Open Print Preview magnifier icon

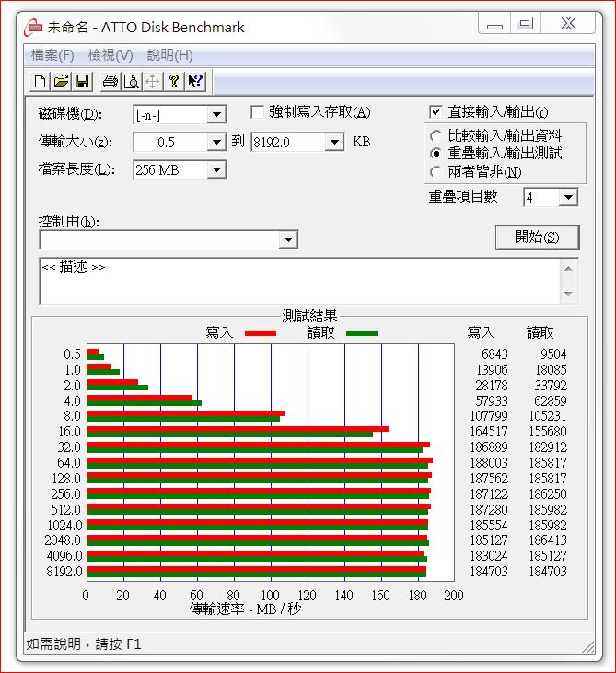[x=132, y=81]
